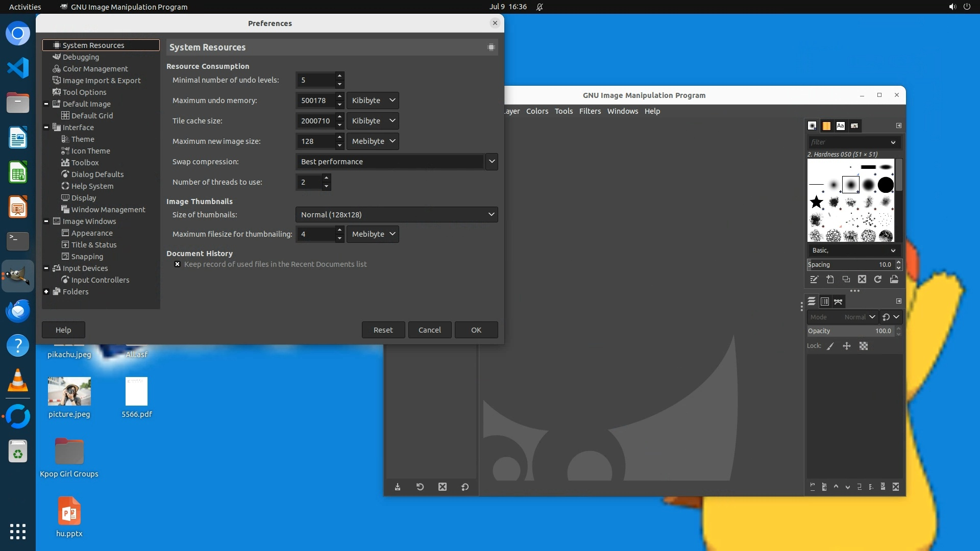Open the Colors menu
The height and width of the screenshot is (551, 980).
click(x=537, y=111)
